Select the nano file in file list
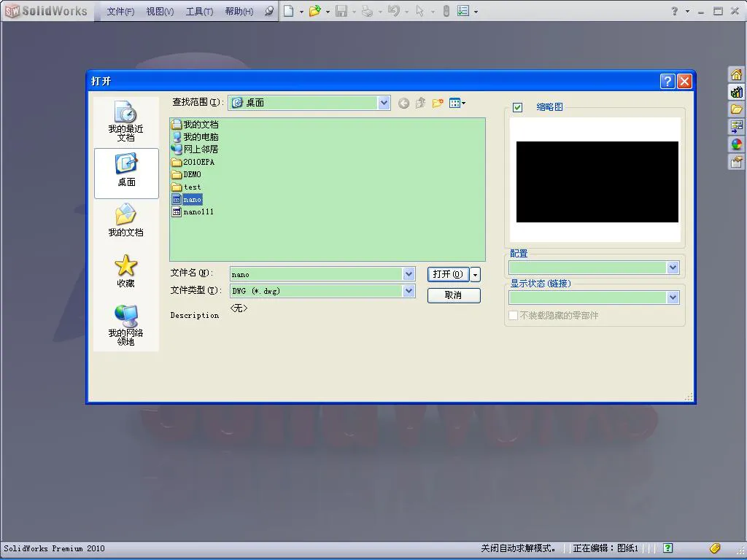 click(187, 200)
